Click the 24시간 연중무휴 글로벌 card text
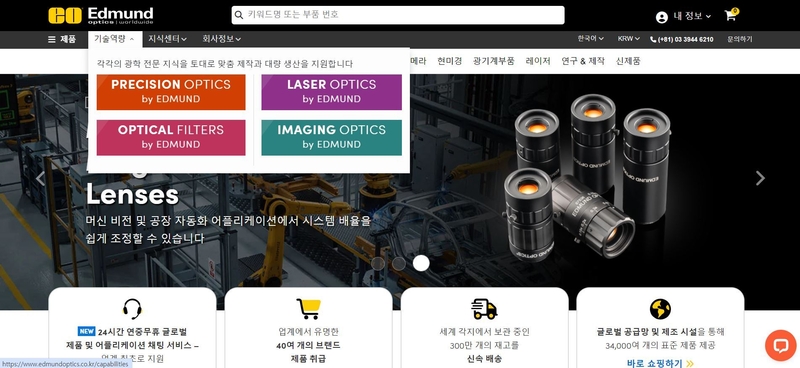The height and width of the screenshot is (368, 800). [x=142, y=332]
